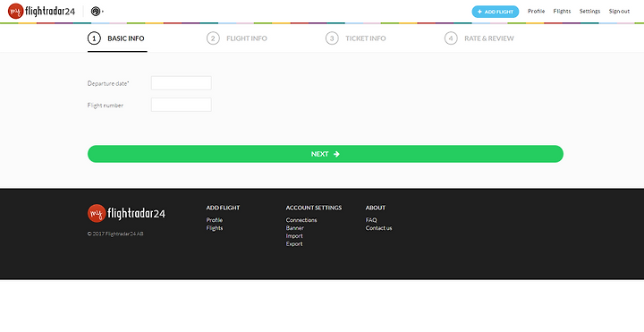Open the fingerprint icon dropdown in header
644x332 pixels.
[x=97, y=12]
